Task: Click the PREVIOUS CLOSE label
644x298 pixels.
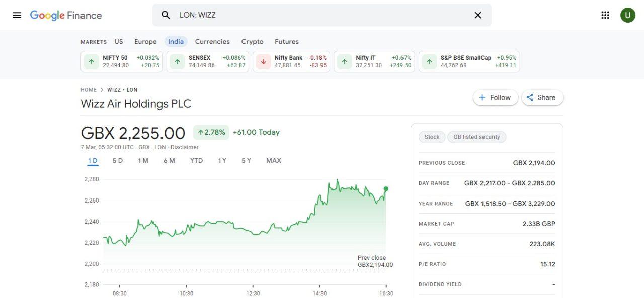Action: pyautogui.click(x=442, y=163)
